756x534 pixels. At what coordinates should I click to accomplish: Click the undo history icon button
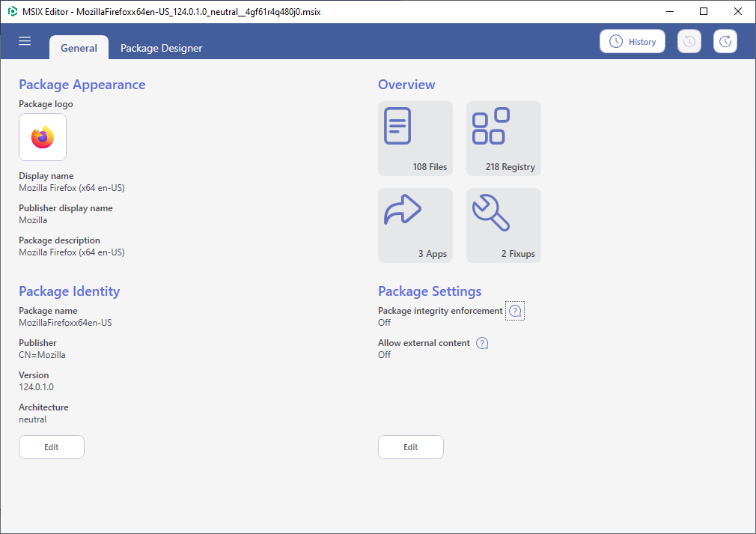point(689,41)
